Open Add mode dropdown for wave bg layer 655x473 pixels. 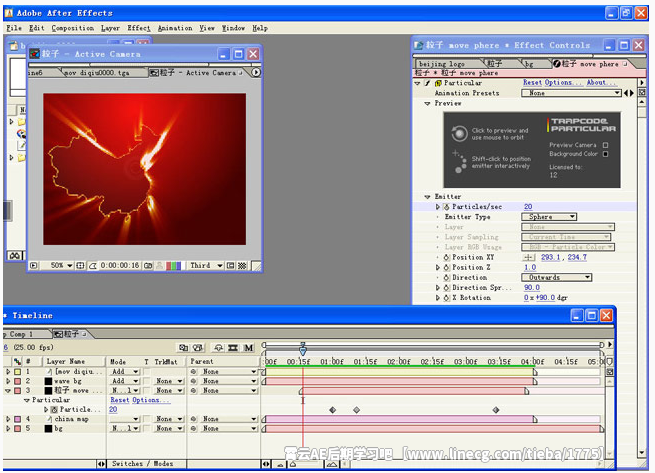click(124, 381)
